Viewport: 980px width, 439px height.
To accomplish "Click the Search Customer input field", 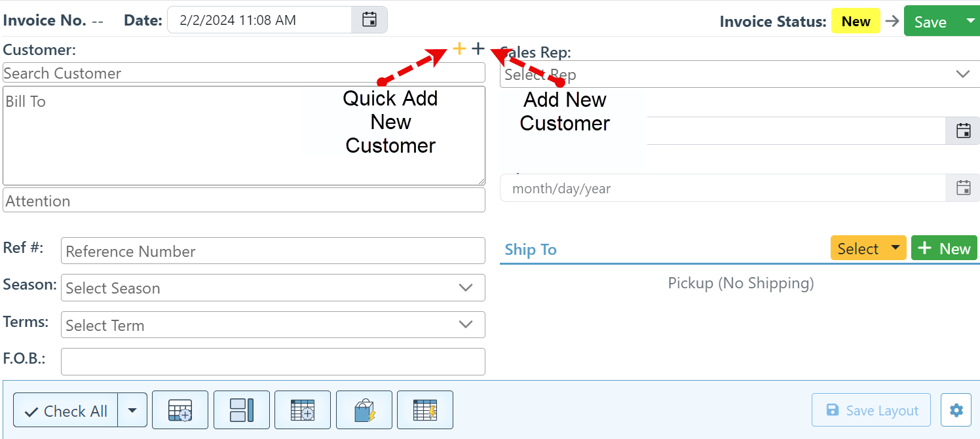I will pyautogui.click(x=244, y=73).
